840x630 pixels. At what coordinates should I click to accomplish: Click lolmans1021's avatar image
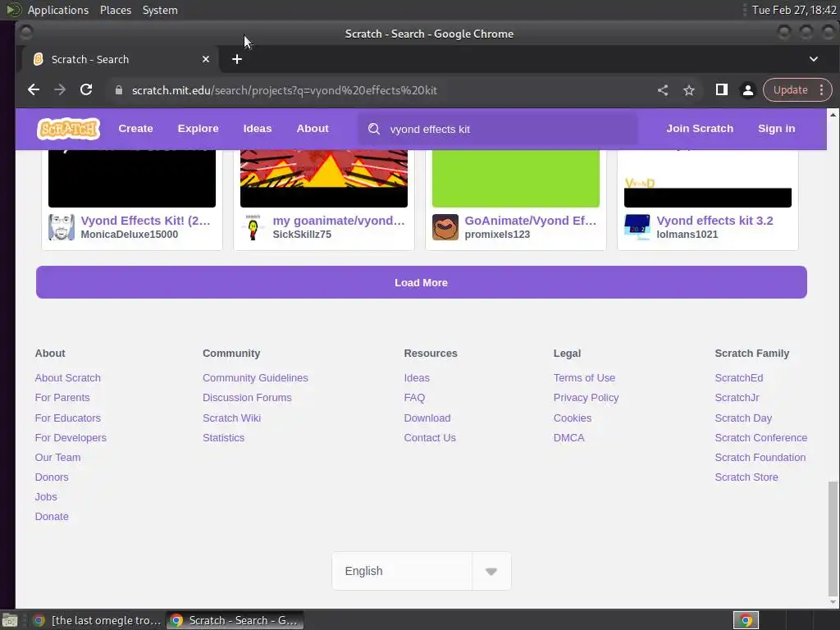point(637,227)
